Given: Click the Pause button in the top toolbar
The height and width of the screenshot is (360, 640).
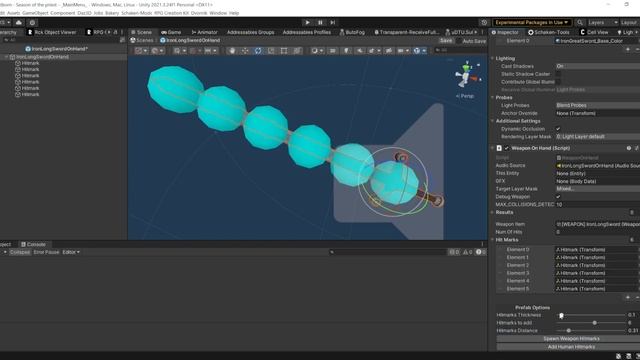Looking at the screenshot, I should (320, 22).
